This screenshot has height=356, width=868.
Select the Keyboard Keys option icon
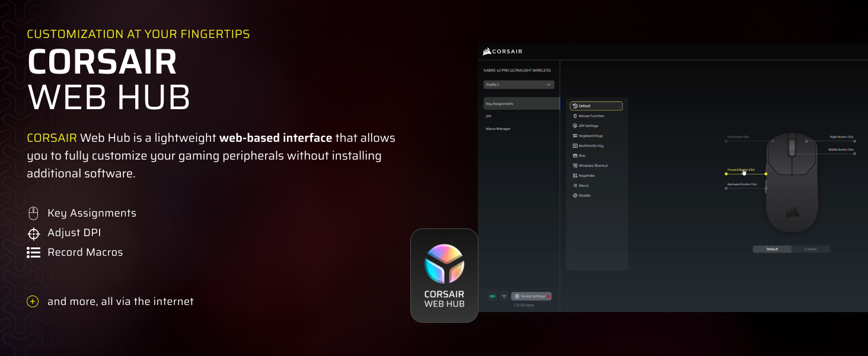click(575, 136)
